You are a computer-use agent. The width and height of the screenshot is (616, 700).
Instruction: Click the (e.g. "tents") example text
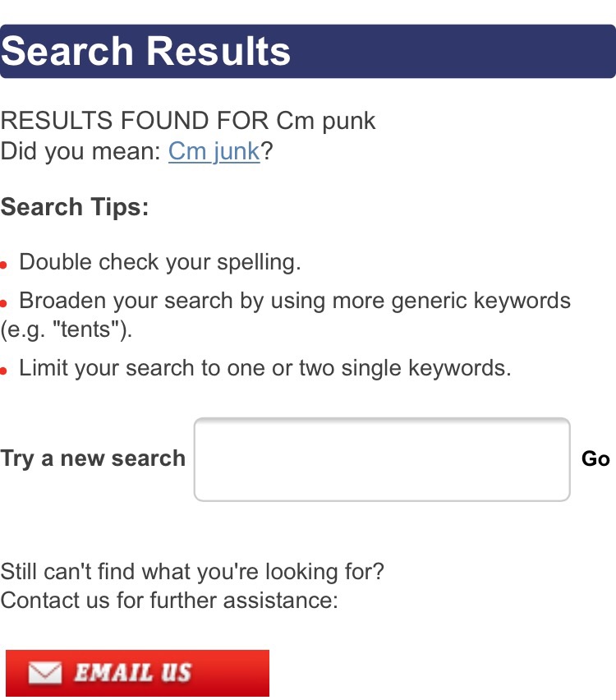point(66,330)
